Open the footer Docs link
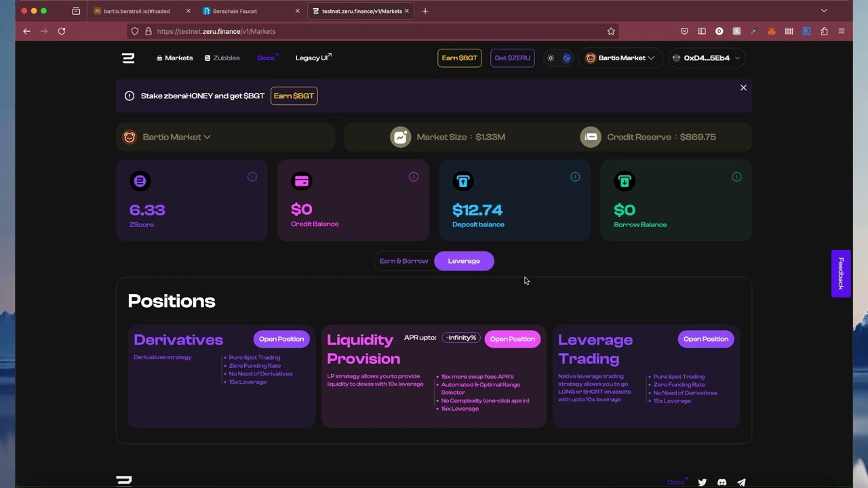This screenshot has height=488, width=868. point(677,482)
